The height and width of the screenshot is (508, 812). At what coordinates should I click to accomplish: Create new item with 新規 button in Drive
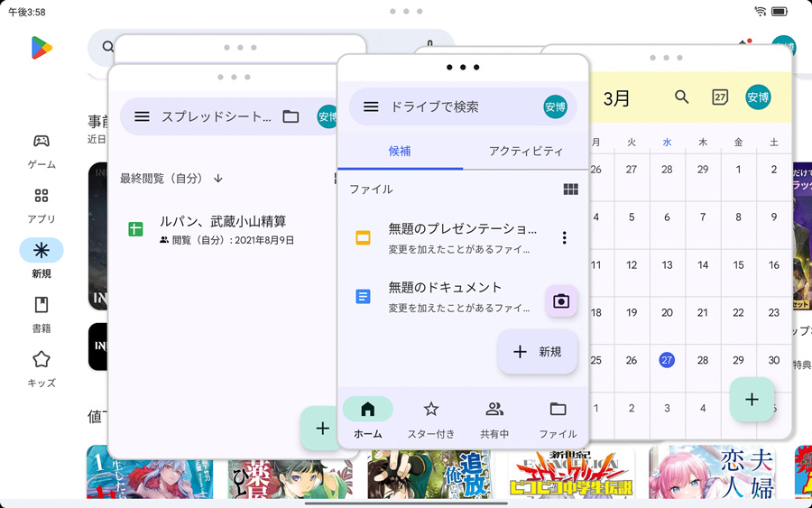click(x=537, y=352)
